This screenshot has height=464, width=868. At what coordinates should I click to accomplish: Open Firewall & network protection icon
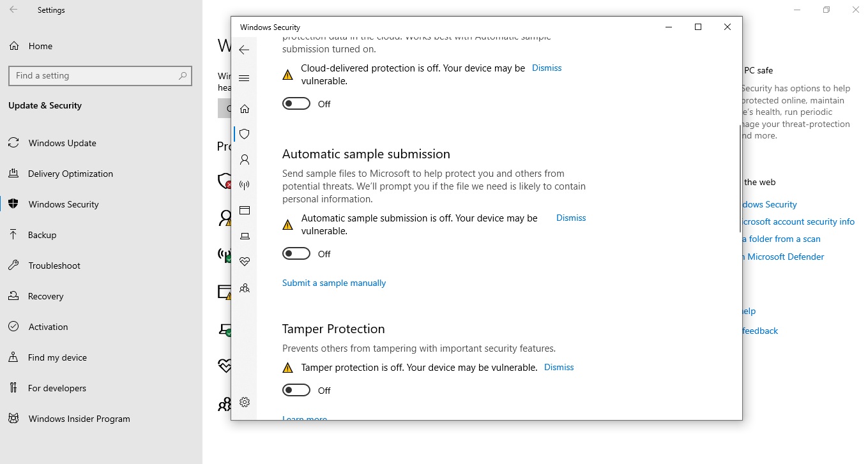(244, 185)
